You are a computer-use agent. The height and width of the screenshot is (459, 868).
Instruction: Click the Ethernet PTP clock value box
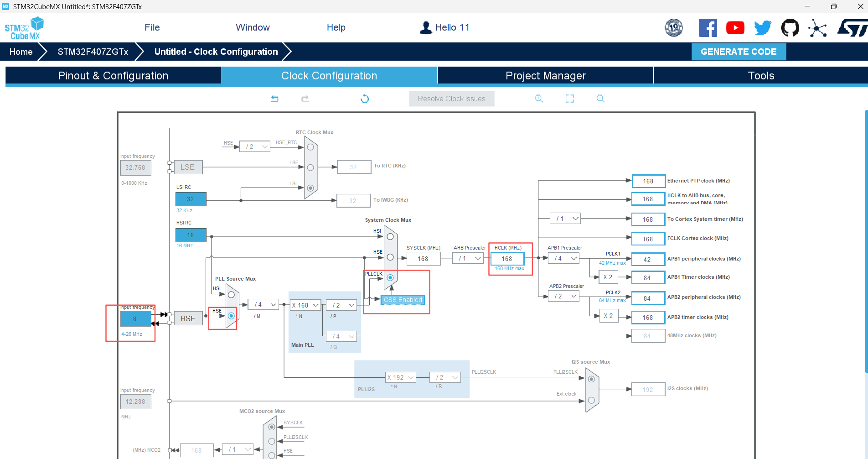[648, 181]
